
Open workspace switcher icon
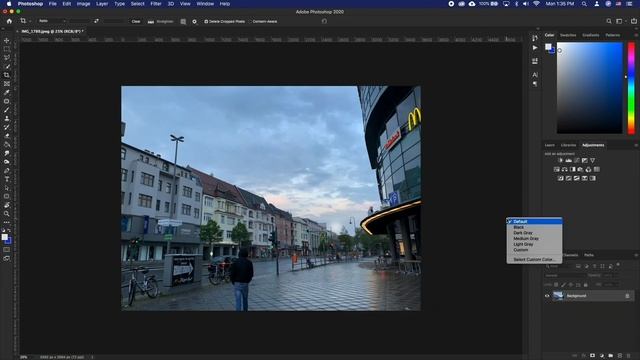(619, 21)
